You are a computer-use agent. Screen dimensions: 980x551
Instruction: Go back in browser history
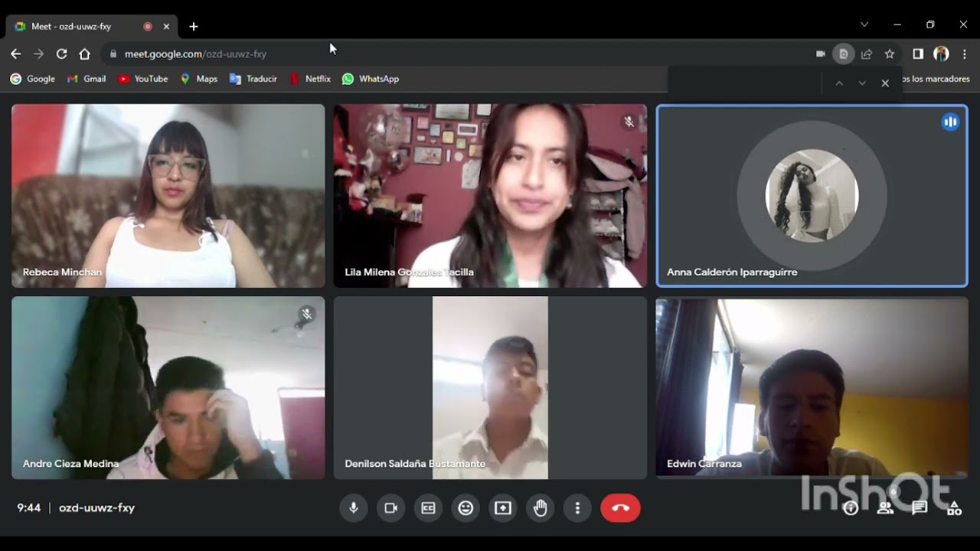click(x=15, y=54)
